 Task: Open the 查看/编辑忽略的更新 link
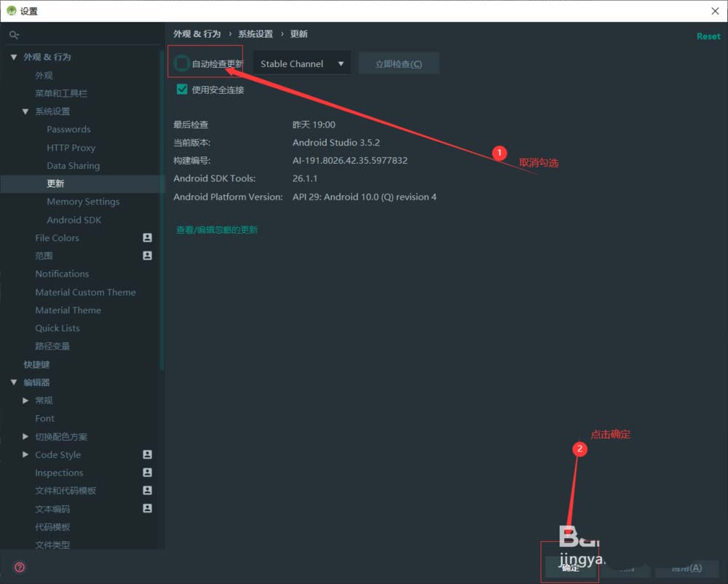coord(217,230)
